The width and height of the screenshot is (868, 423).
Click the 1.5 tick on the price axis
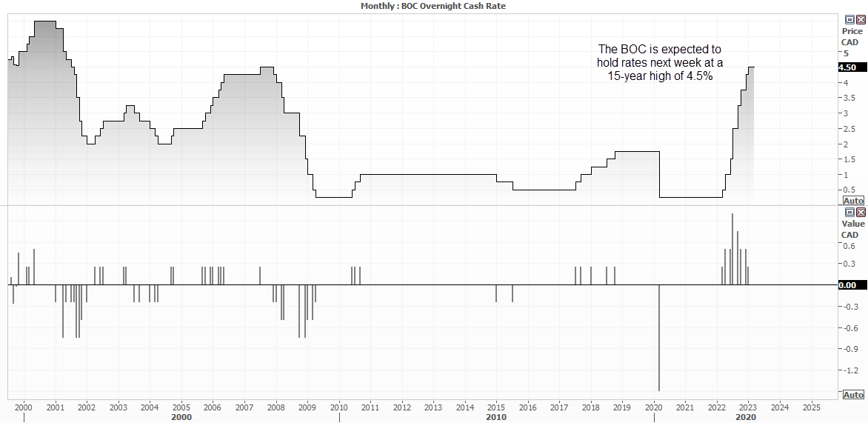coord(849,159)
